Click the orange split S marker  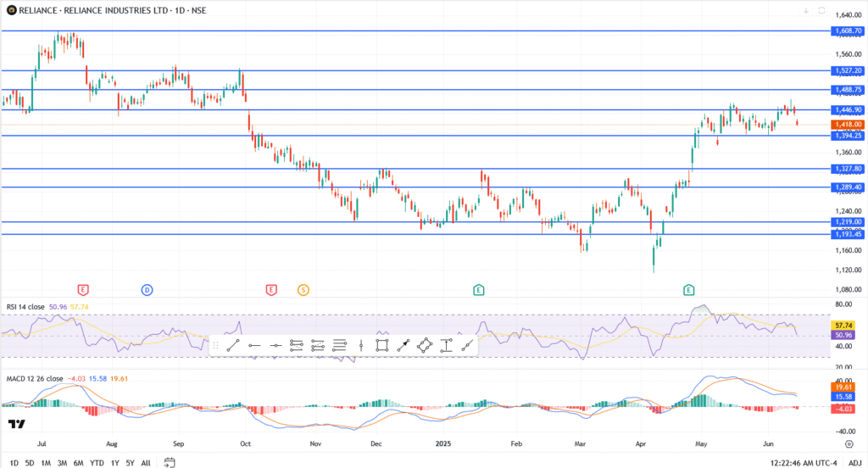[303, 290]
